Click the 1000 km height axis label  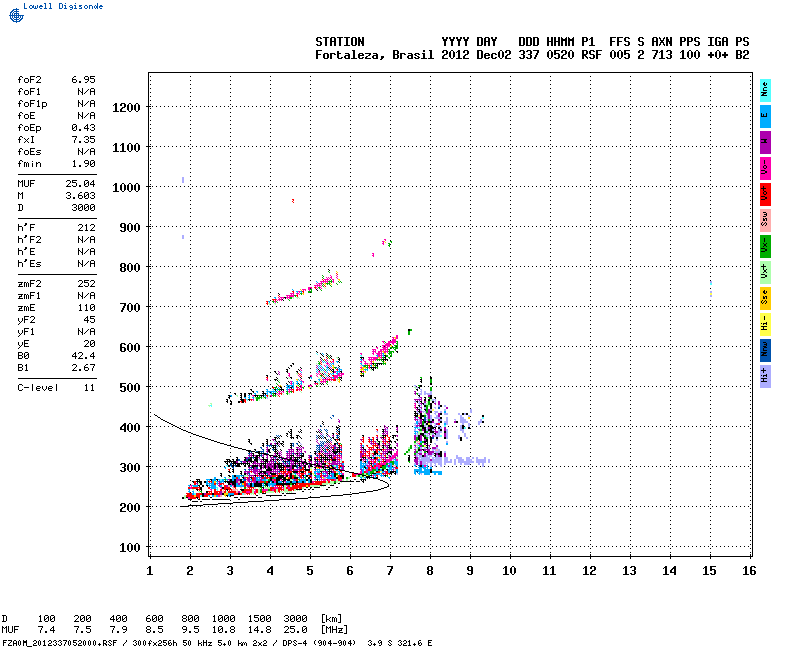point(126,187)
